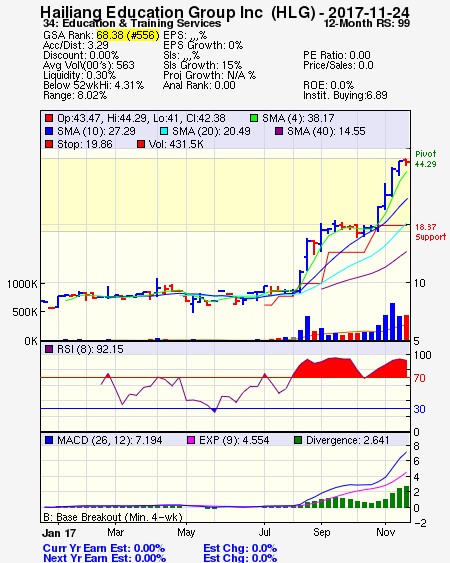Click the Price/Sales: 0.0 text

(x=338, y=65)
